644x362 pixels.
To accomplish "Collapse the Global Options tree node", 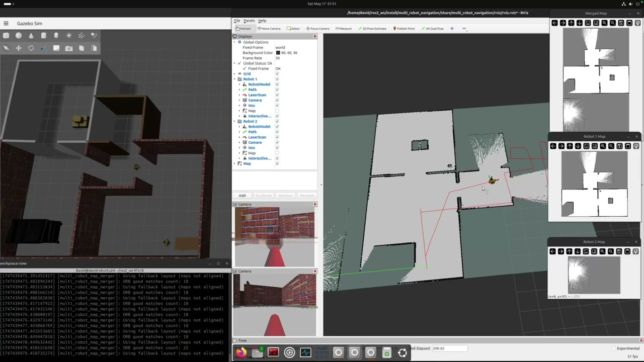I will coord(234,42).
